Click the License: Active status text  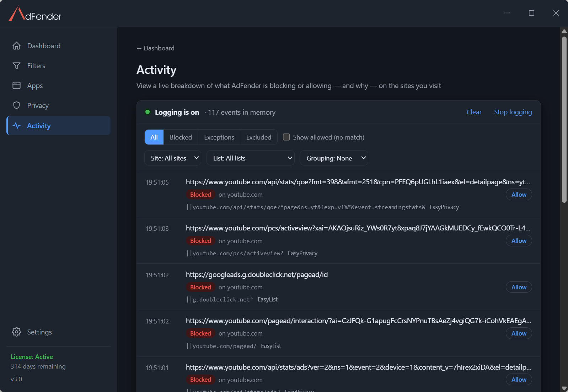pos(32,357)
